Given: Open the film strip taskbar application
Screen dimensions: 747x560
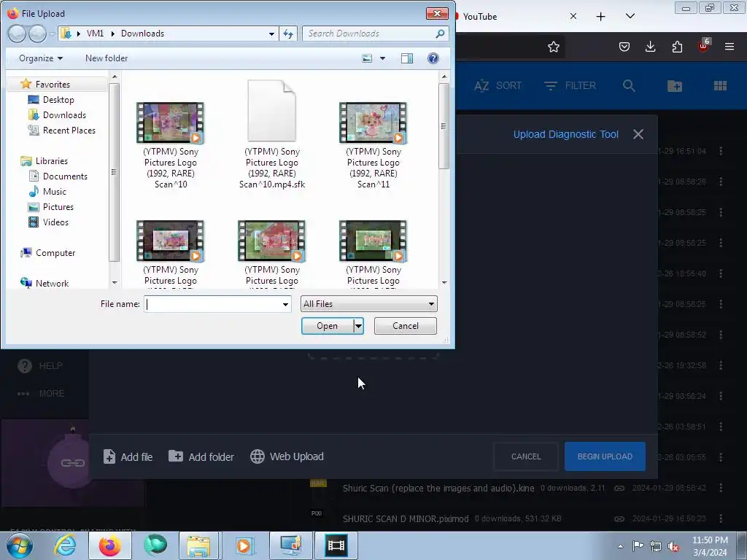Looking at the screenshot, I should tap(336, 545).
